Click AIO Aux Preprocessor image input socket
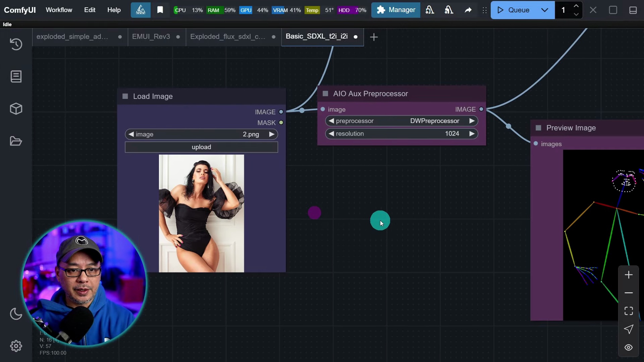Image resolution: width=644 pixels, height=362 pixels. [x=323, y=109]
